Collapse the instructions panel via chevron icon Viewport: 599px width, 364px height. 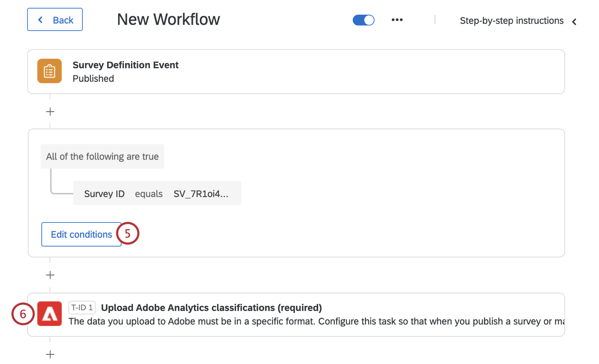[x=574, y=21]
